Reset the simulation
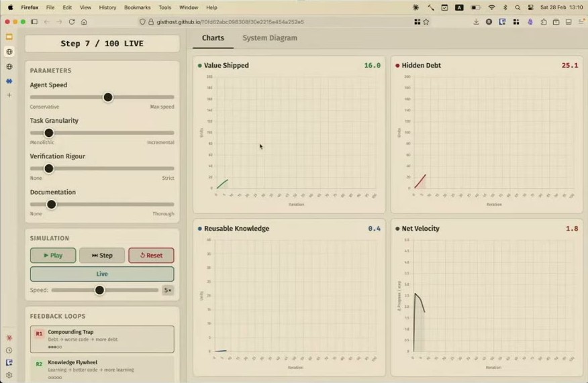Viewport: 588px width, 383px height. [151, 255]
